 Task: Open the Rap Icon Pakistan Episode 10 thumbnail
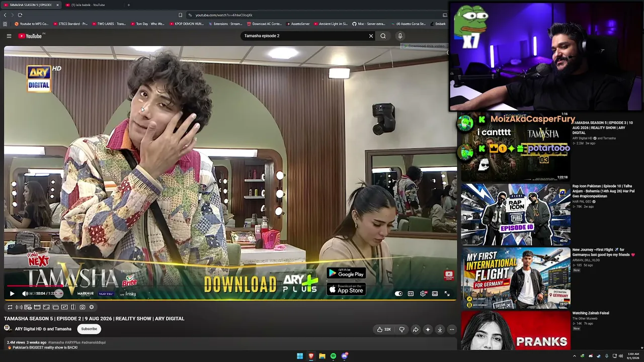pos(516,215)
